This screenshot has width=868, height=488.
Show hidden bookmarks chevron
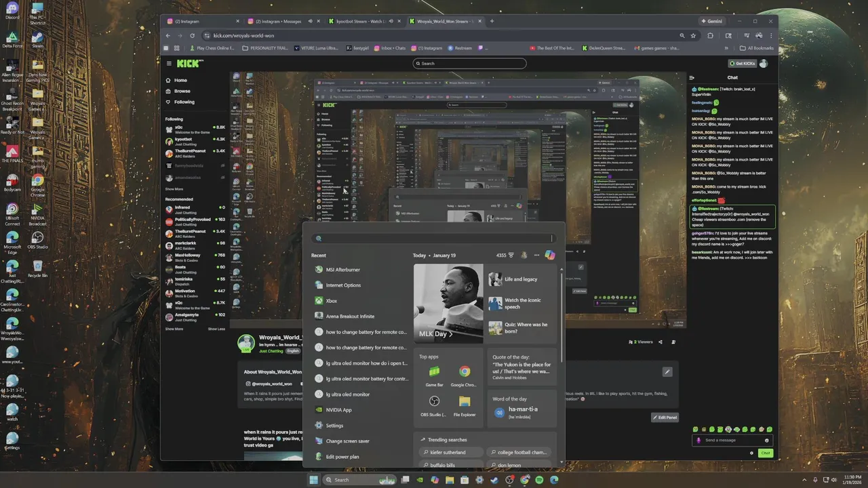(x=726, y=48)
